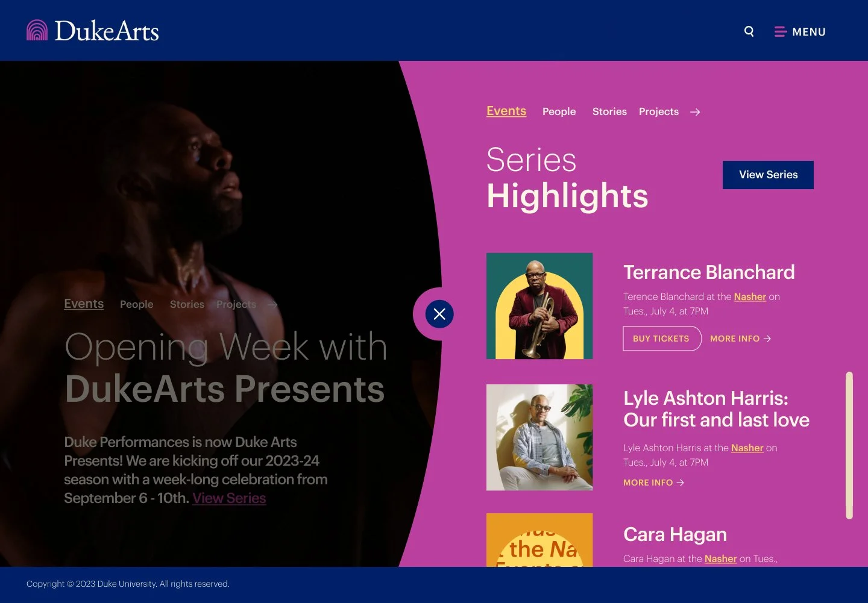Open the MENU hamburger button
868x603 pixels.
(x=800, y=32)
